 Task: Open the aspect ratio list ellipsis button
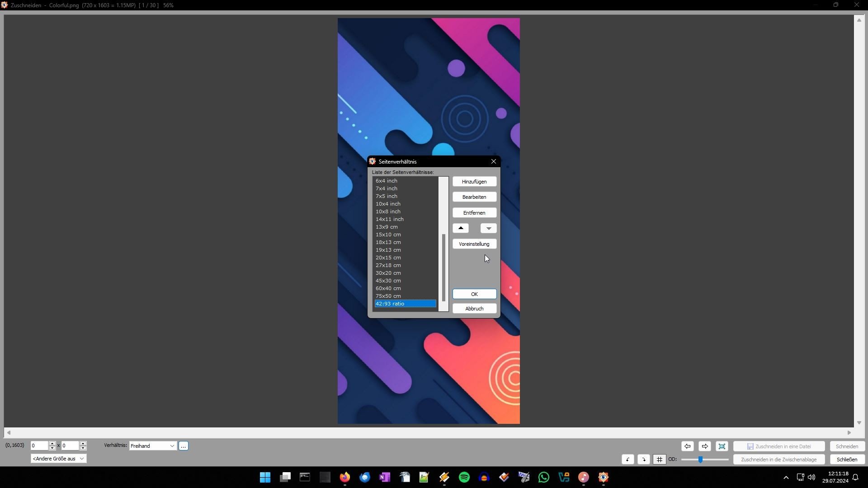(183, 446)
